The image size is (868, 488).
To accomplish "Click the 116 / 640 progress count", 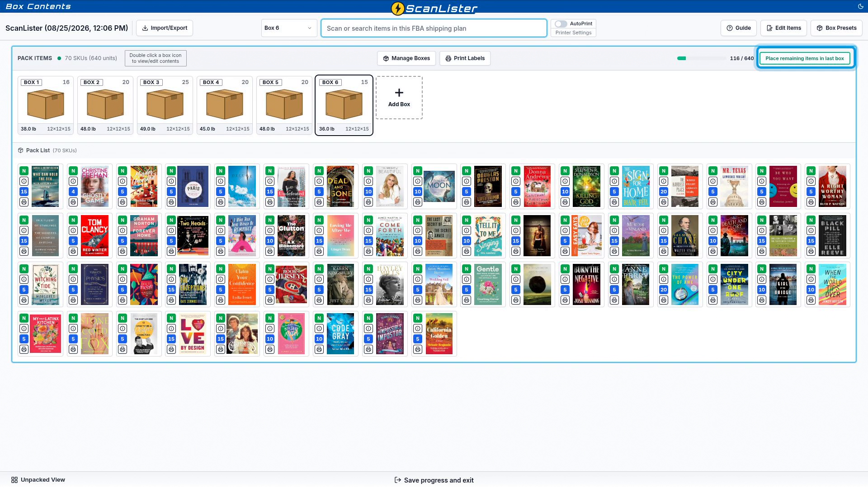I will click(x=741, y=58).
